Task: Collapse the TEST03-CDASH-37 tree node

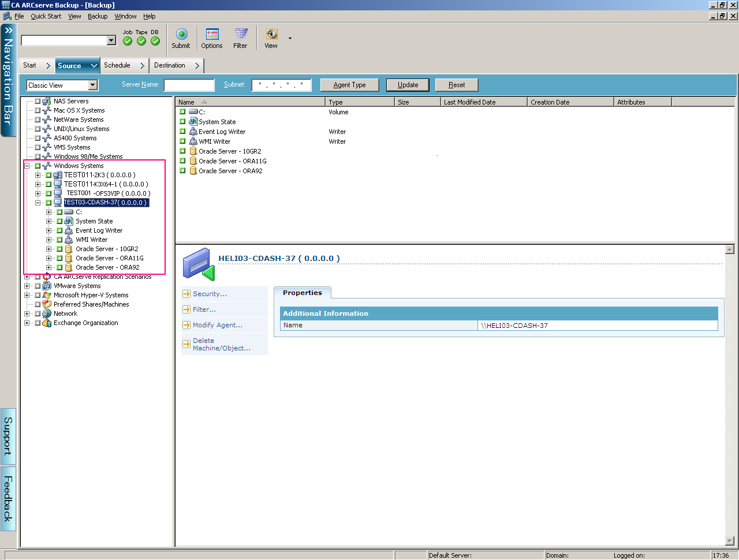Action: click(x=38, y=202)
